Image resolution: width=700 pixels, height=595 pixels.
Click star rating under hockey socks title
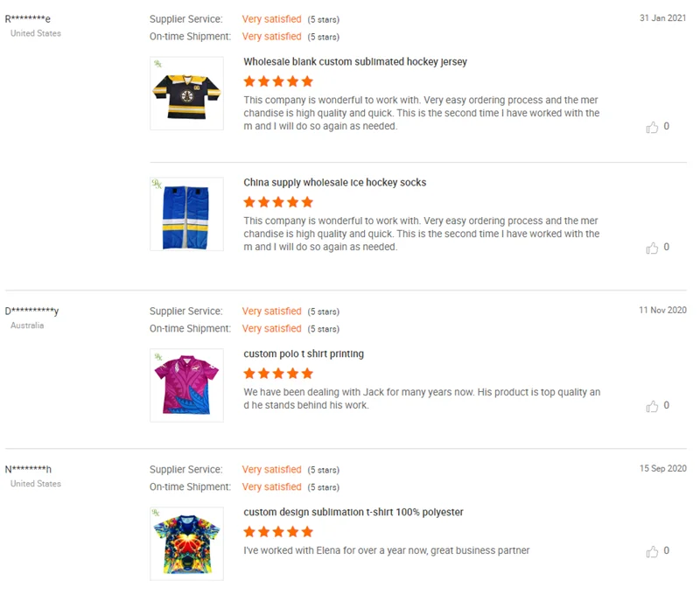pos(278,202)
